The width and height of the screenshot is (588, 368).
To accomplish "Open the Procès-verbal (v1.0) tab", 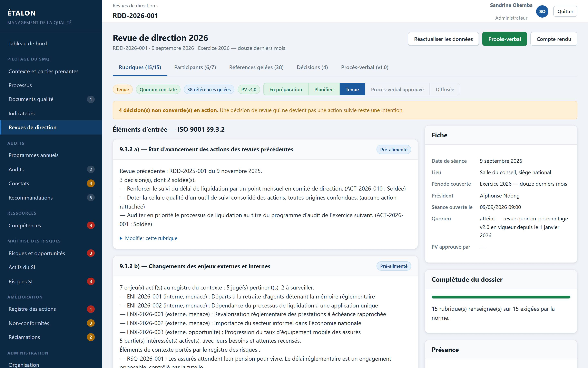I will (x=365, y=67).
